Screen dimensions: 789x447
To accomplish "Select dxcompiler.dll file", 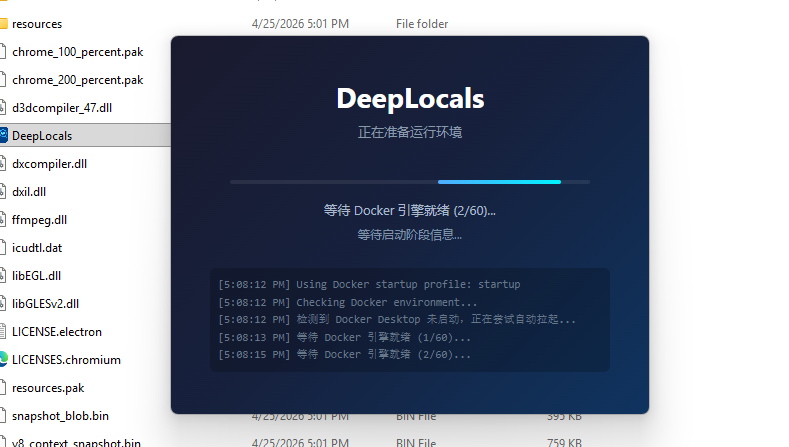I will click(49, 164).
